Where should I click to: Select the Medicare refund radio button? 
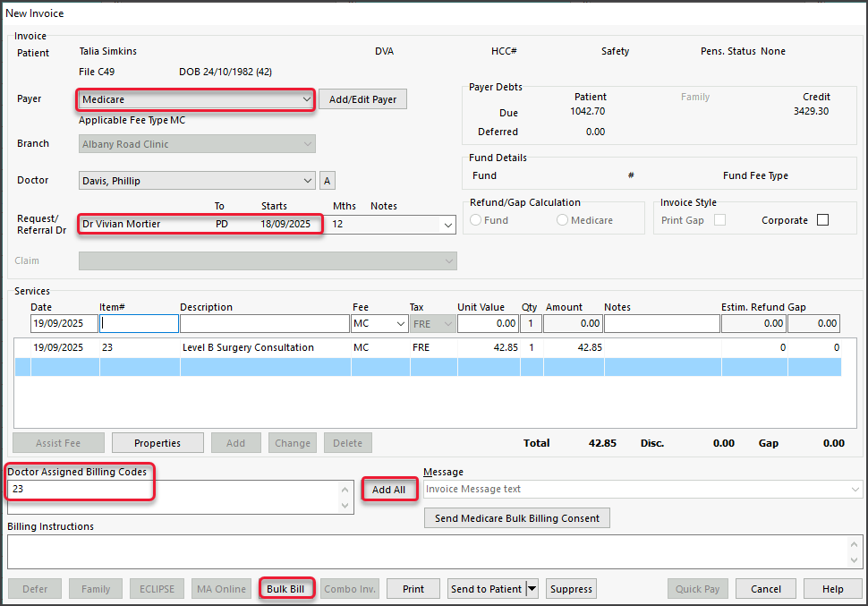coord(563,220)
